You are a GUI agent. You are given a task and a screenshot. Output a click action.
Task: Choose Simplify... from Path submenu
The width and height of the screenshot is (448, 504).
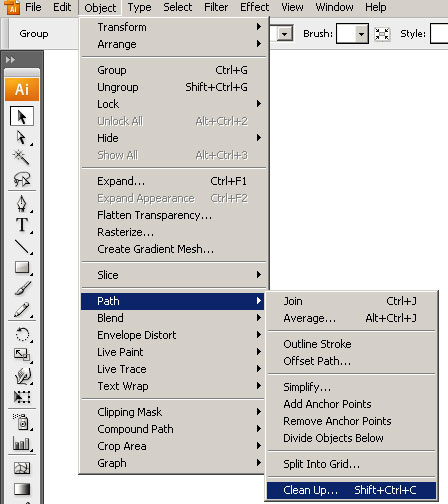(x=352, y=387)
